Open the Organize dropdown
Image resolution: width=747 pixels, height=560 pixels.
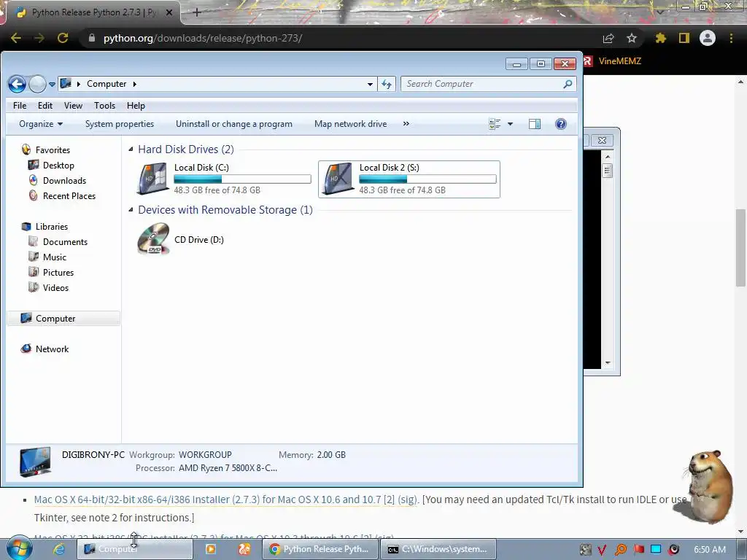click(x=41, y=124)
